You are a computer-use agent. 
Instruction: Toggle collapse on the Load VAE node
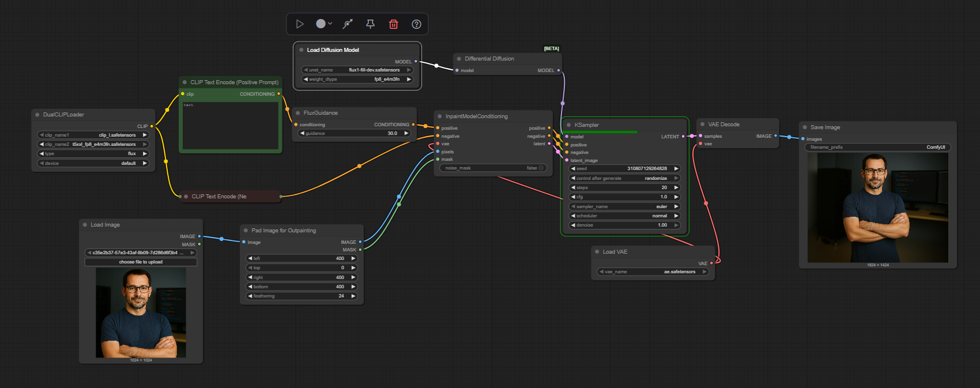[597, 252]
